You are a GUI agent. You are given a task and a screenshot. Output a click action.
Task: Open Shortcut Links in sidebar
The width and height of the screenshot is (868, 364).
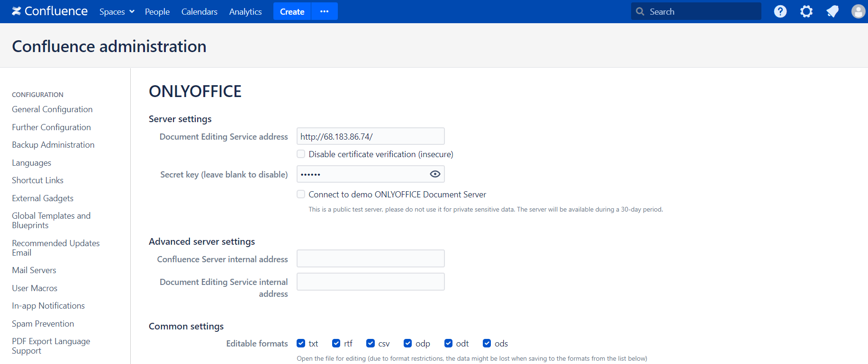click(37, 180)
